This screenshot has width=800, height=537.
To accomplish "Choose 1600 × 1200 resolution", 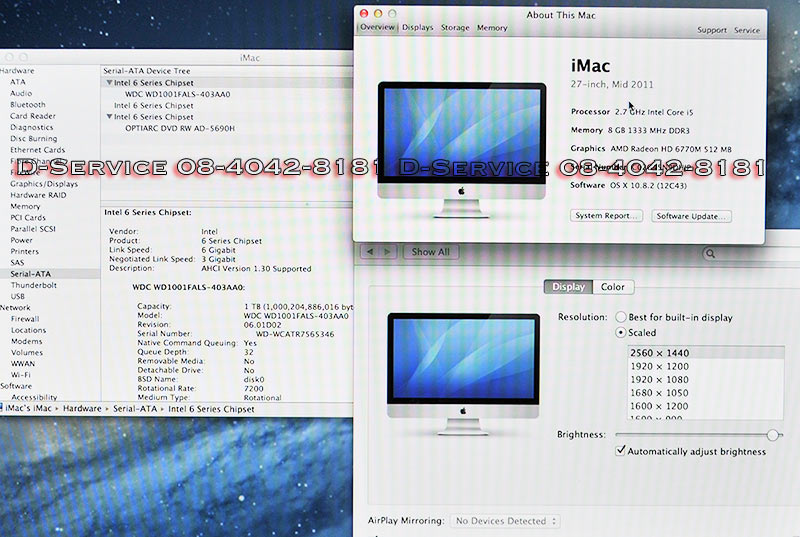I will point(706,406).
